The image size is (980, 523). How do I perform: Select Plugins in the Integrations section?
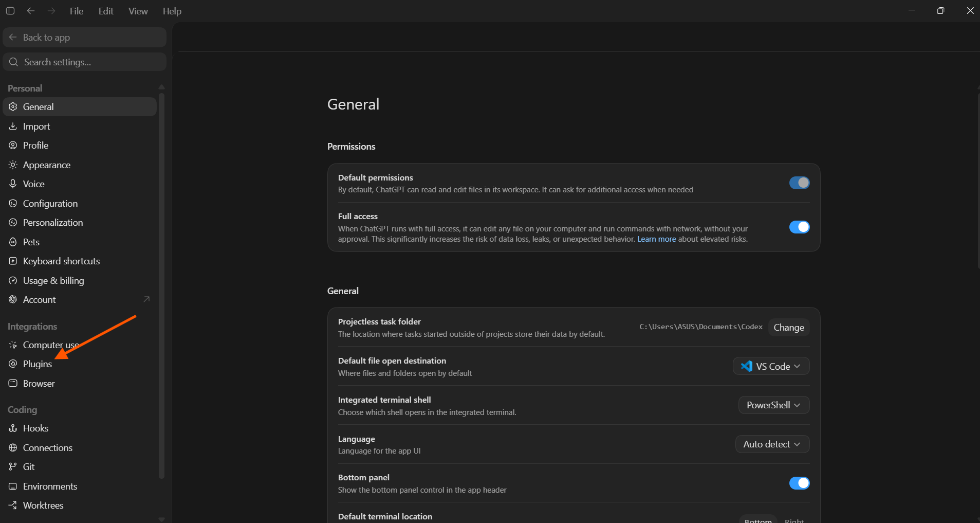(x=80, y=364)
